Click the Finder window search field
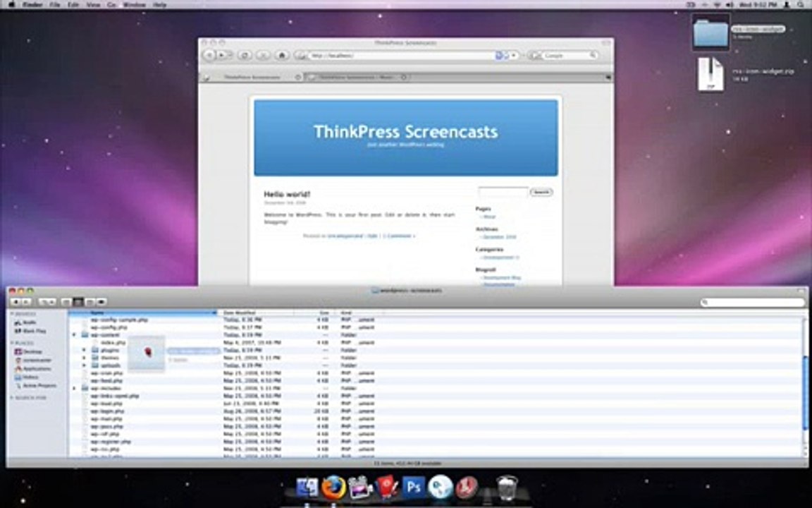Viewport: 812px width, 508px height. (753, 302)
